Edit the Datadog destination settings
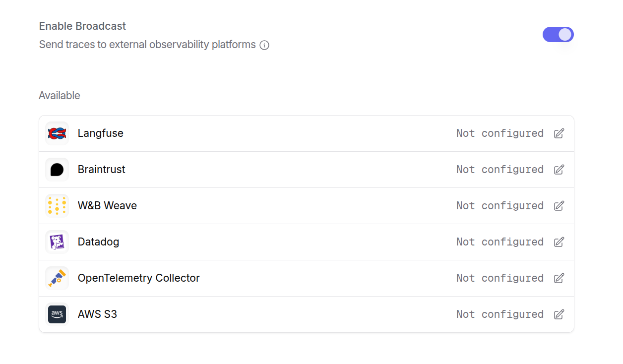This screenshot has width=623, height=364. pyautogui.click(x=559, y=242)
